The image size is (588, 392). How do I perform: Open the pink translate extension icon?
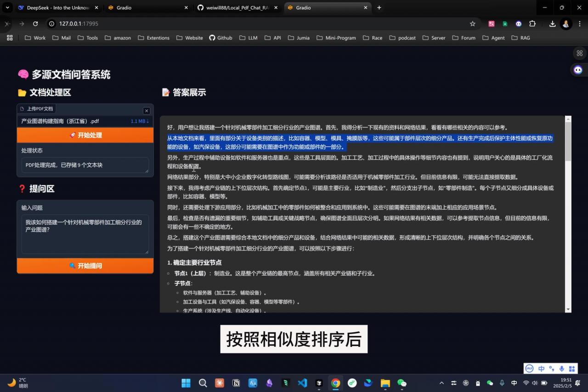click(491, 23)
